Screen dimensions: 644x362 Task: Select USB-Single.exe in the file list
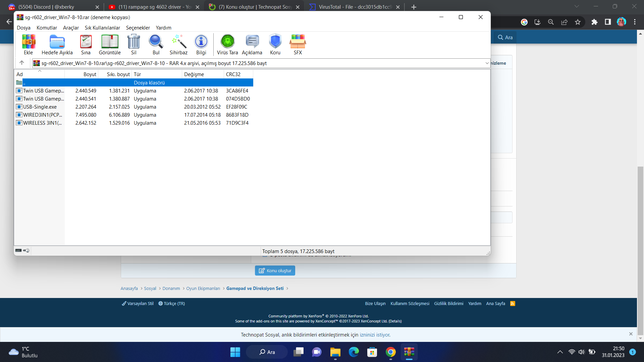40,107
